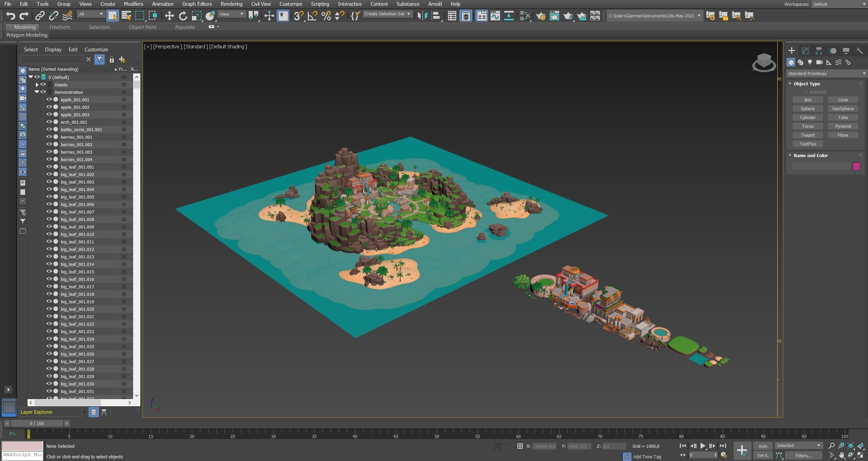The height and width of the screenshot is (461, 868).
Task: Hide the apple_001.001 object
Action: click(49, 100)
